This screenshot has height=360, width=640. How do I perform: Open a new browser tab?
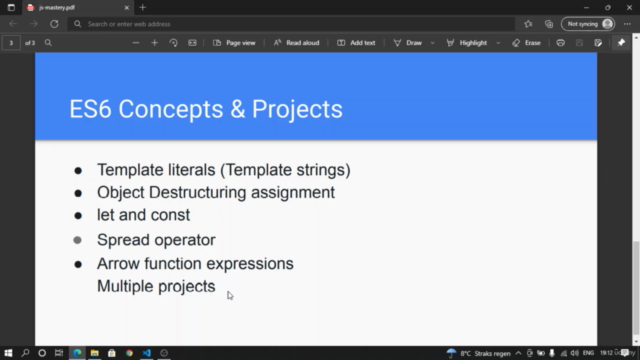tap(142, 7)
